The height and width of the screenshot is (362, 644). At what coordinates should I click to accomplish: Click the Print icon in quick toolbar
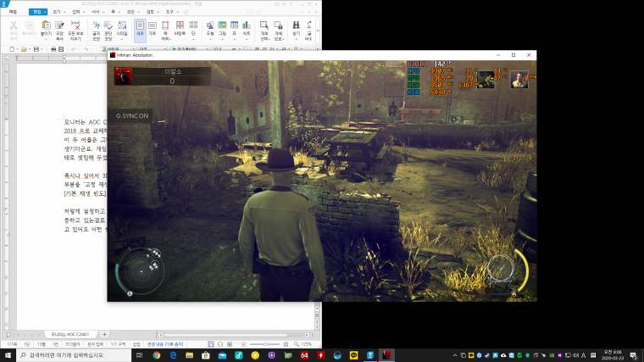[53, 49]
